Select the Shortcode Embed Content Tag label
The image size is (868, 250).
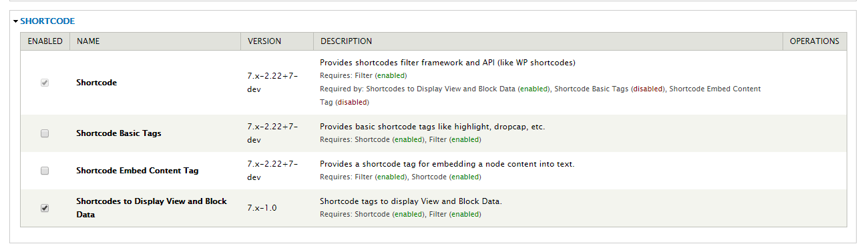[x=138, y=171]
